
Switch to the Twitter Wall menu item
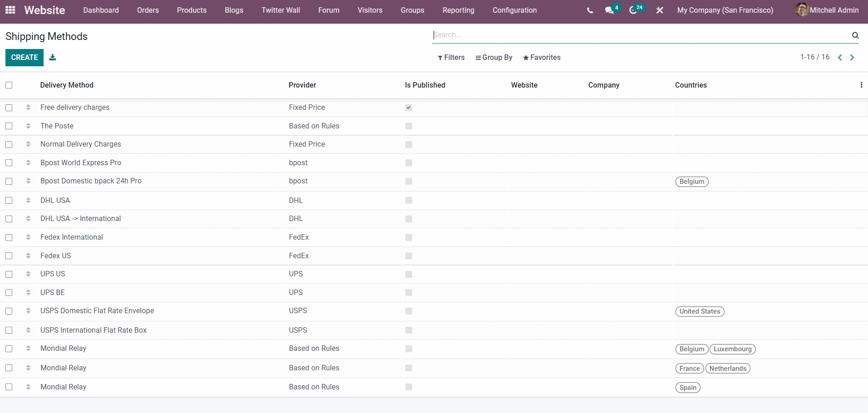pos(281,10)
